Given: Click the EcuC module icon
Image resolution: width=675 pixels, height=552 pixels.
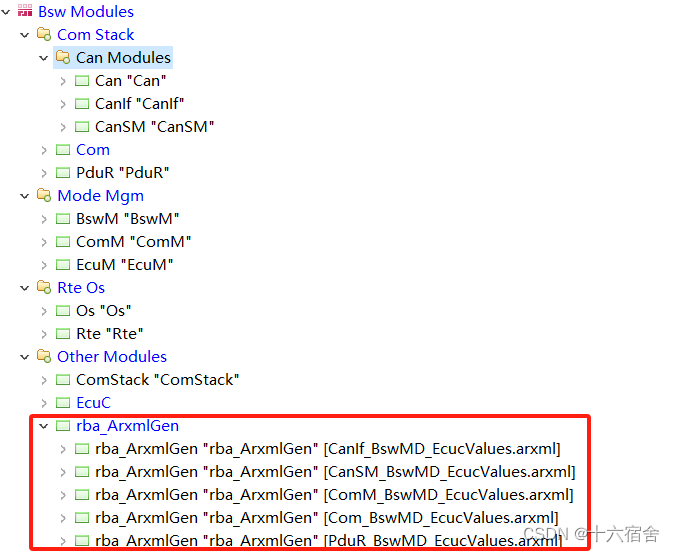Looking at the screenshot, I should click(x=63, y=403).
